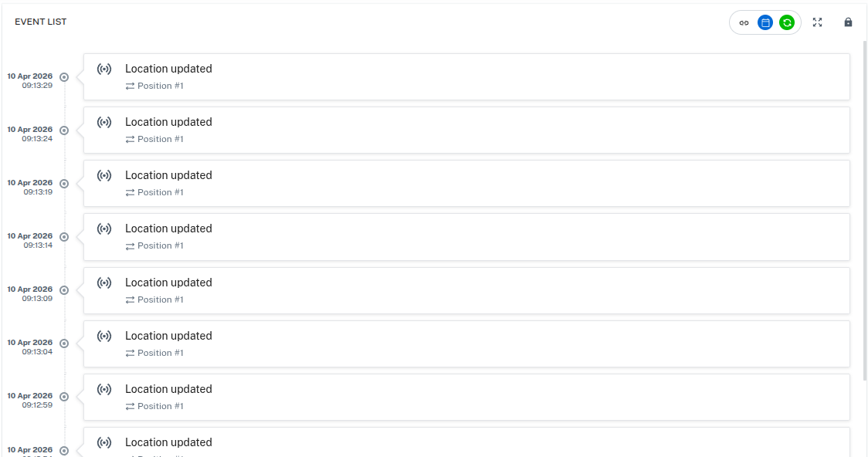Click the signal icon on the bottom partially visible event
The height and width of the screenshot is (457, 868).
click(x=104, y=442)
